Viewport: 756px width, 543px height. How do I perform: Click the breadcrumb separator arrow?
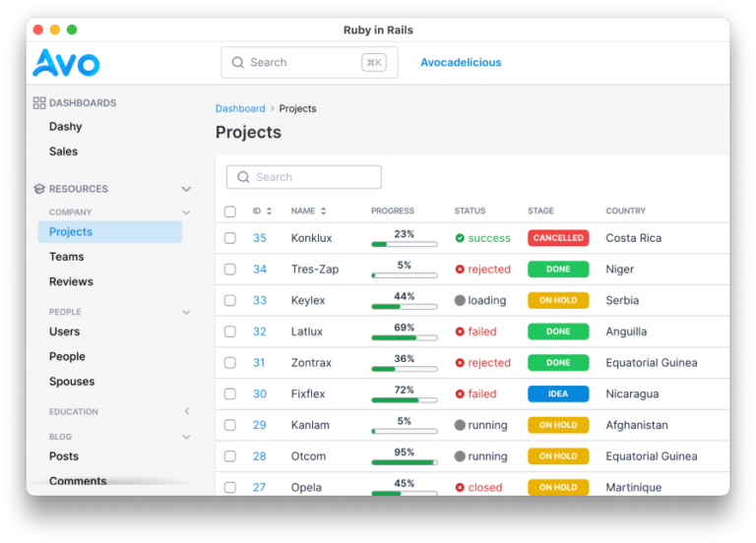[273, 109]
